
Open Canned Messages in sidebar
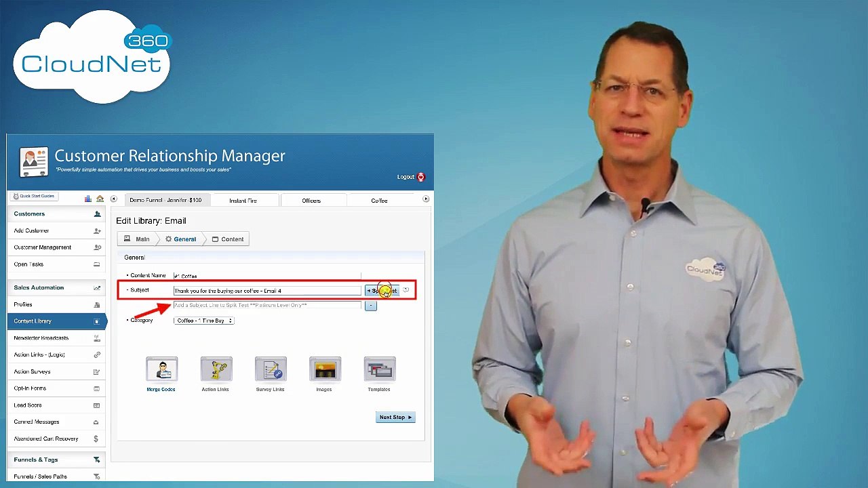(x=37, y=422)
